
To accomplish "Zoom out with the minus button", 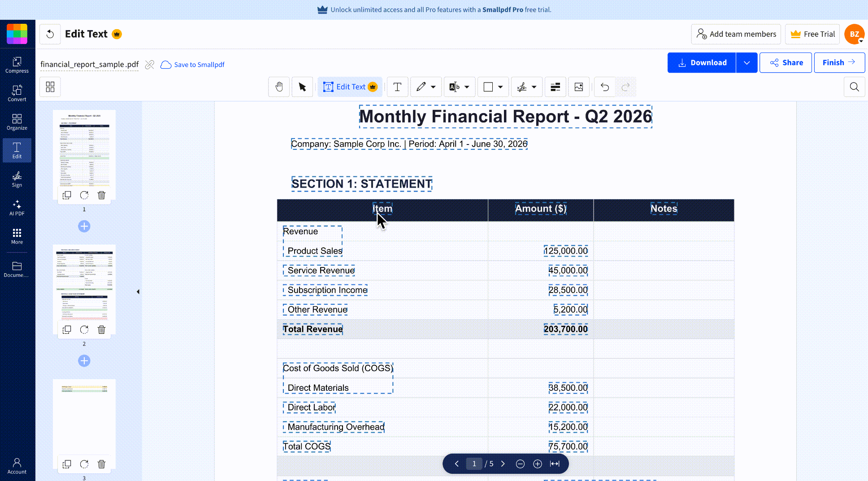I will [520, 464].
